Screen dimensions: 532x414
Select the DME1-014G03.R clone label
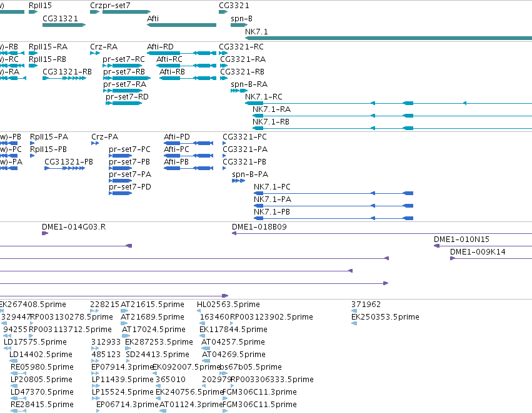(x=74, y=226)
